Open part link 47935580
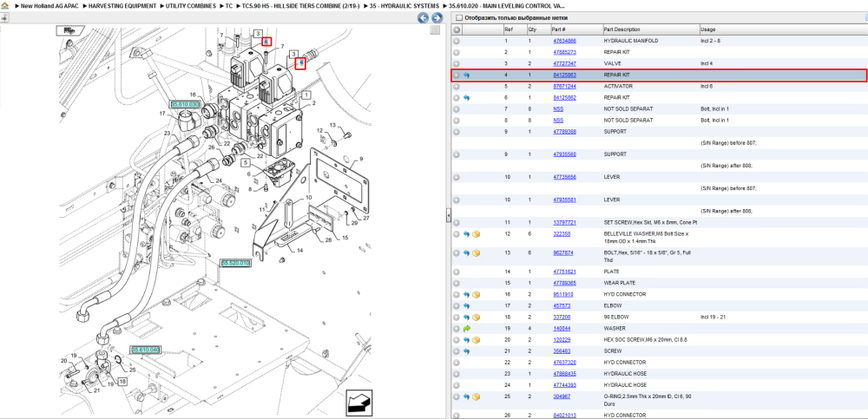Viewport: 868px width, 419px height. tap(565, 154)
